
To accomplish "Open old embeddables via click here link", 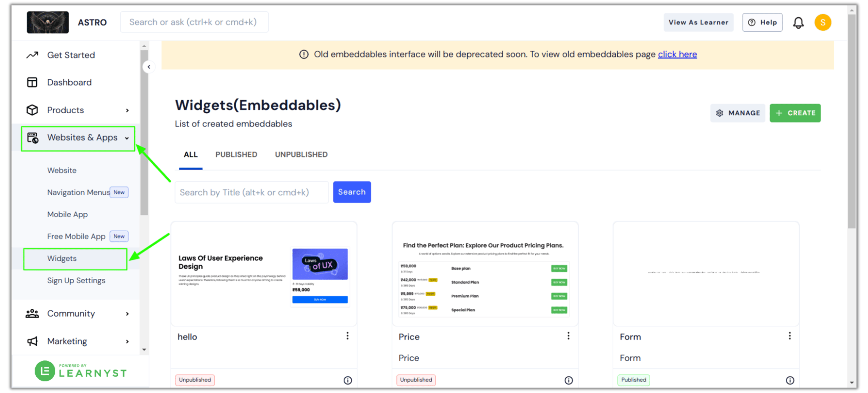I will (x=677, y=54).
